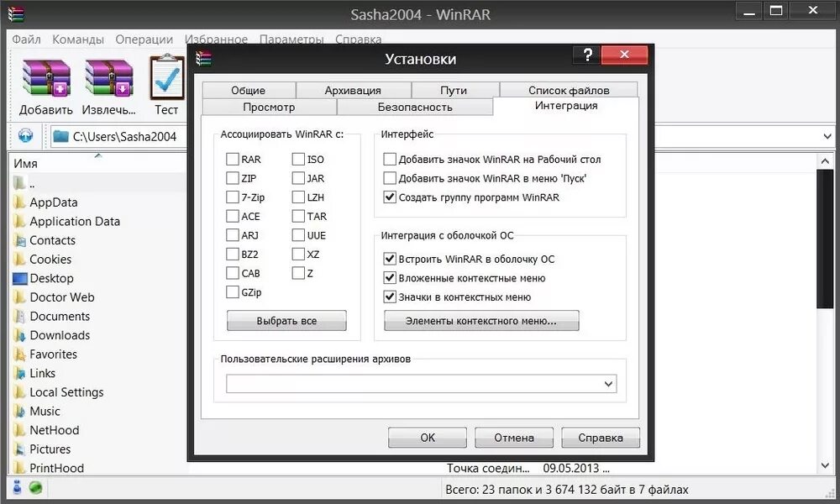Switch to the Общие tab
Image resolution: width=840 pixels, height=504 pixels.
pyautogui.click(x=249, y=90)
